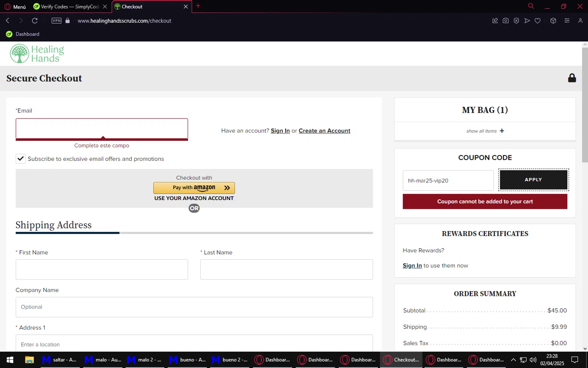Close the Checkout tab
Viewport: 588px width, 368px height.
pyautogui.click(x=186, y=7)
